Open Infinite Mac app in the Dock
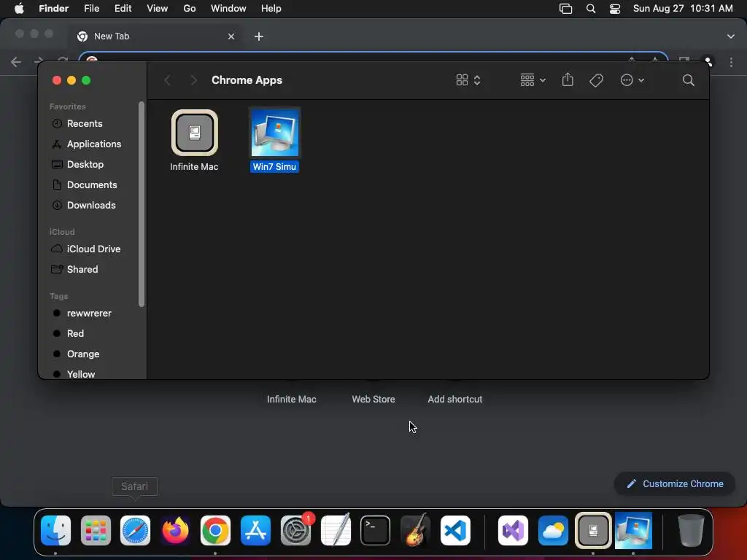 593,531
